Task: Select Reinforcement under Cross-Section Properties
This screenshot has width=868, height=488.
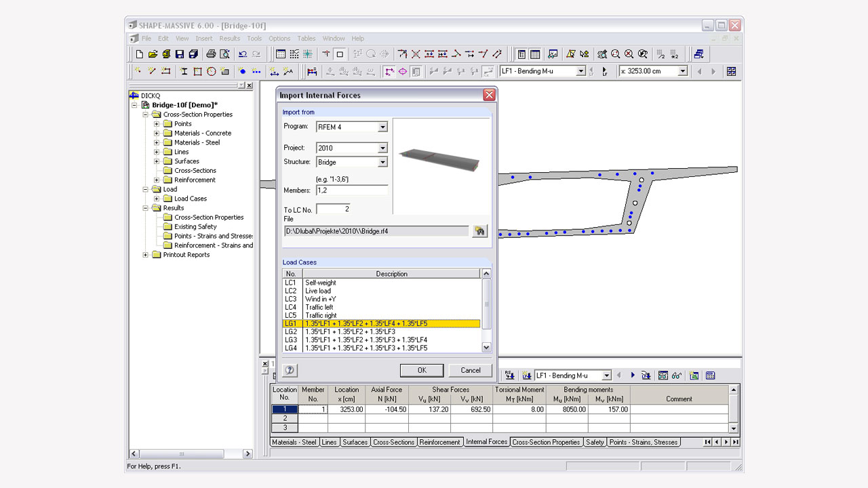Action: point(195,180)
